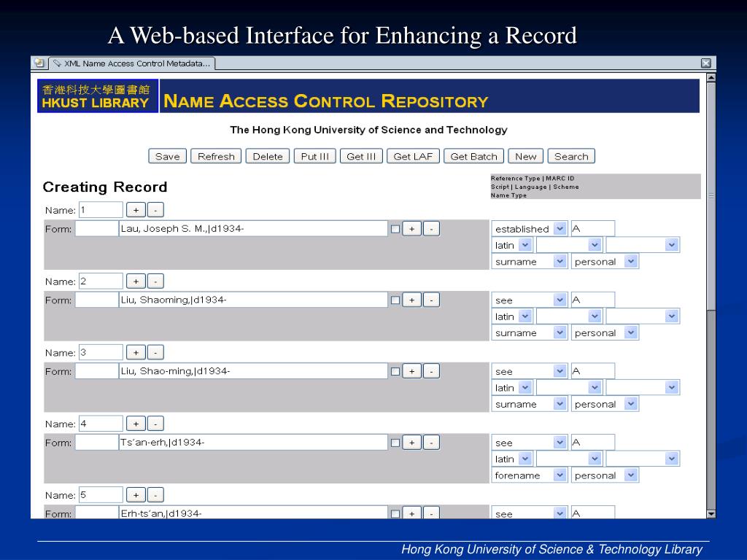Open the forename dropdown for Ts'an-erh

coord(530,475)
